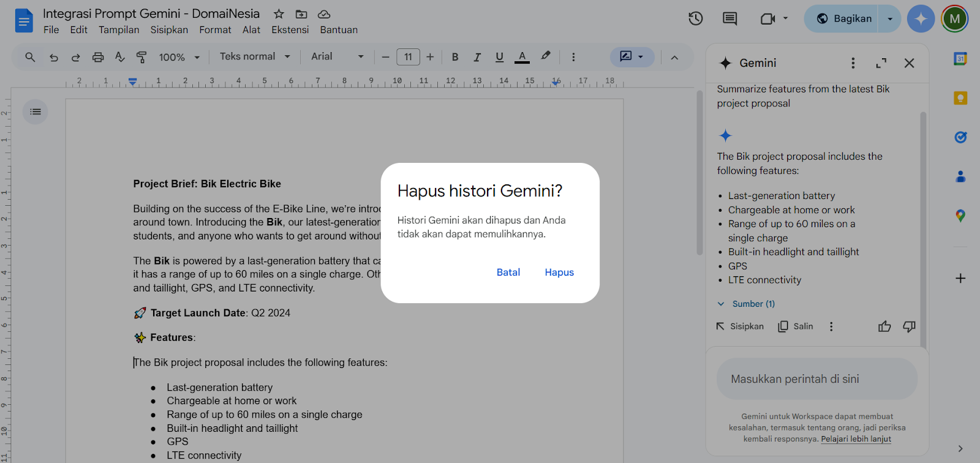This screenshot has height=463, width=980.
Task: Select the paint format tool
Action: [x=141, y=57]
